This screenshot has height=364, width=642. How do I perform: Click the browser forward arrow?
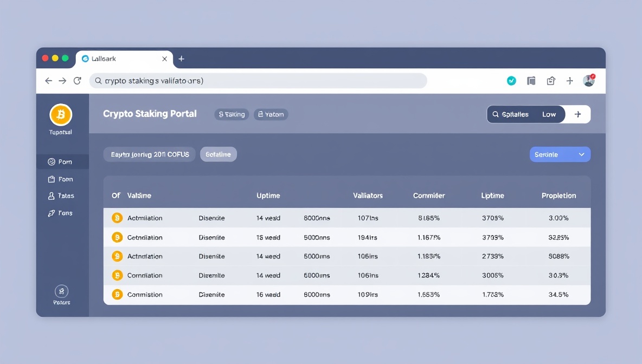(x=62, y=81)
